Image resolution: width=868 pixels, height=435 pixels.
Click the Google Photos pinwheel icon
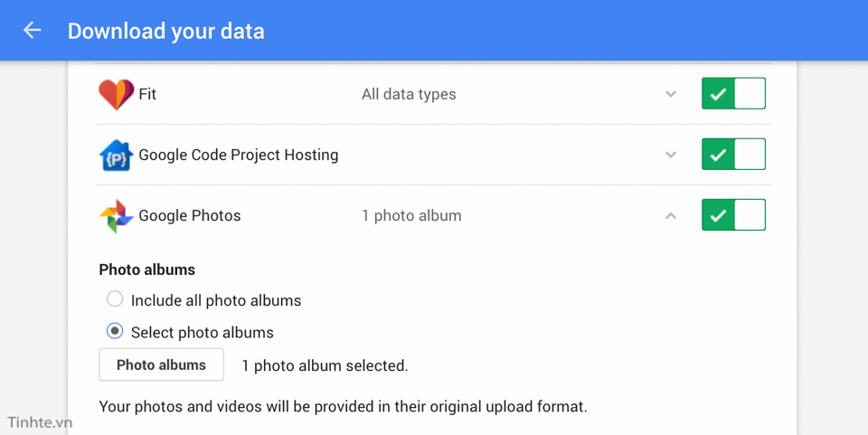click(117, 216)
